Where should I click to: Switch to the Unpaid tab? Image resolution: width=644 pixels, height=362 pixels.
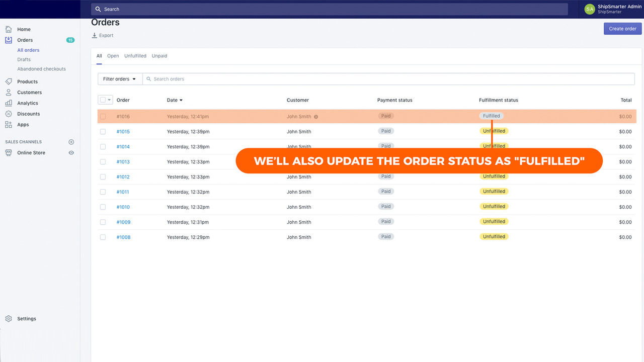[159, 55]
